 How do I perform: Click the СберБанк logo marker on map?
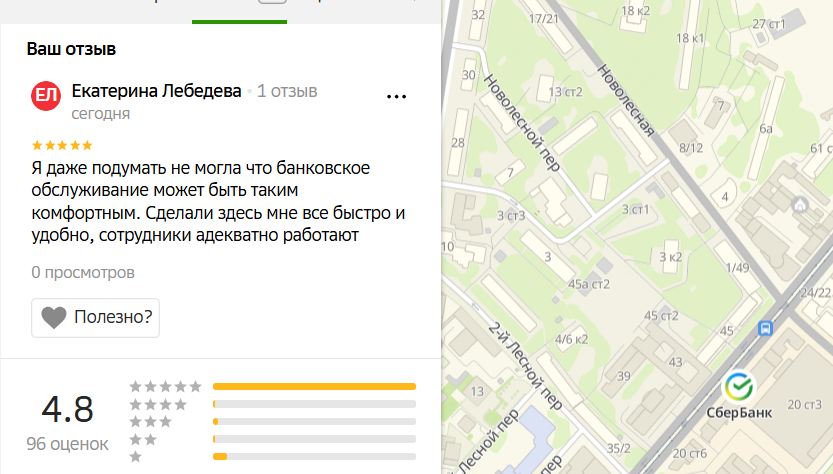click(738, 387)
